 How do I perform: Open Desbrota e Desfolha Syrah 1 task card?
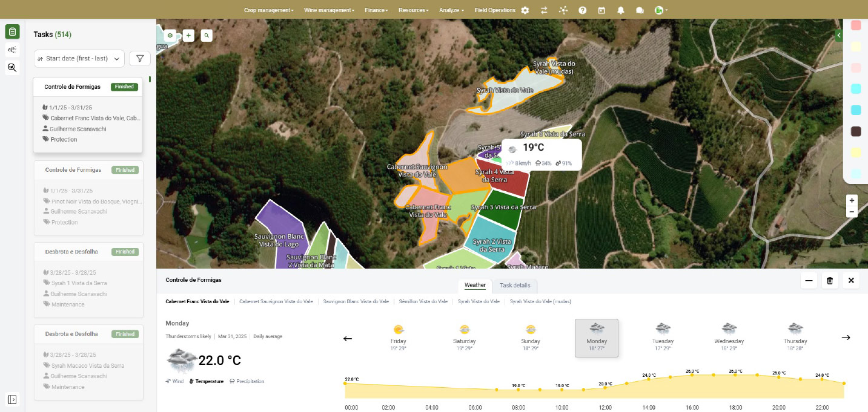click(x=88, y=280)
